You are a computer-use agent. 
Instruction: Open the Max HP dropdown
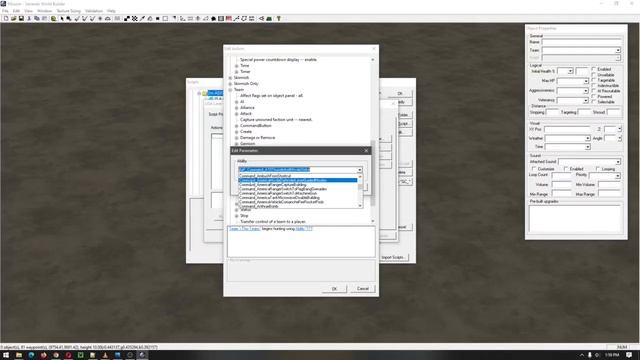click(586, 81)
